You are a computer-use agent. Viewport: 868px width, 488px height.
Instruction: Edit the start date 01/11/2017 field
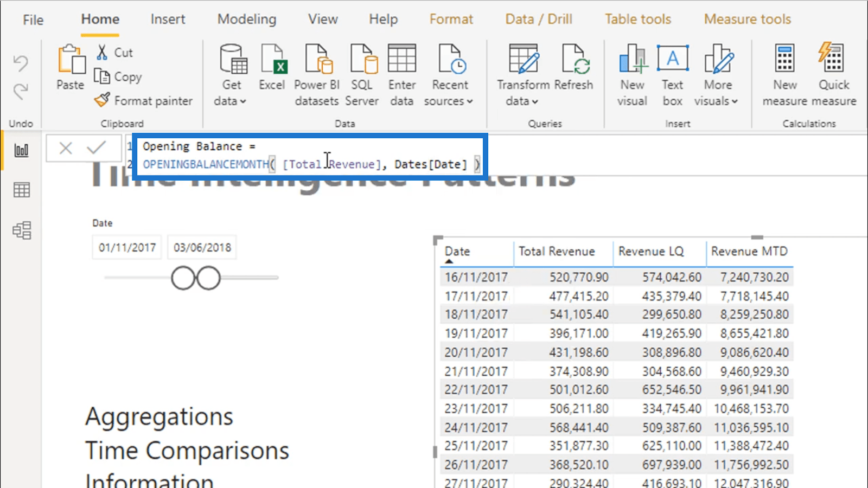click(127, 248)
